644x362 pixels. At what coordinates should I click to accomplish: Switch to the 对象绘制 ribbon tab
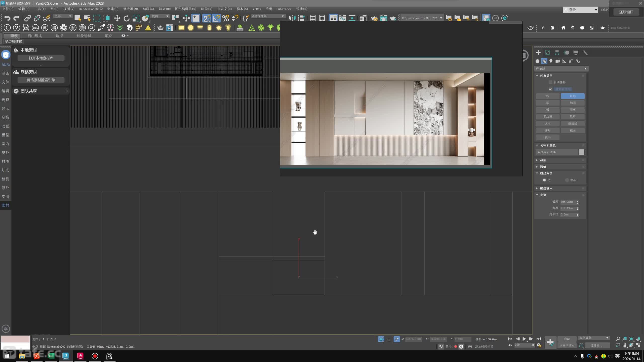point(84,36)
